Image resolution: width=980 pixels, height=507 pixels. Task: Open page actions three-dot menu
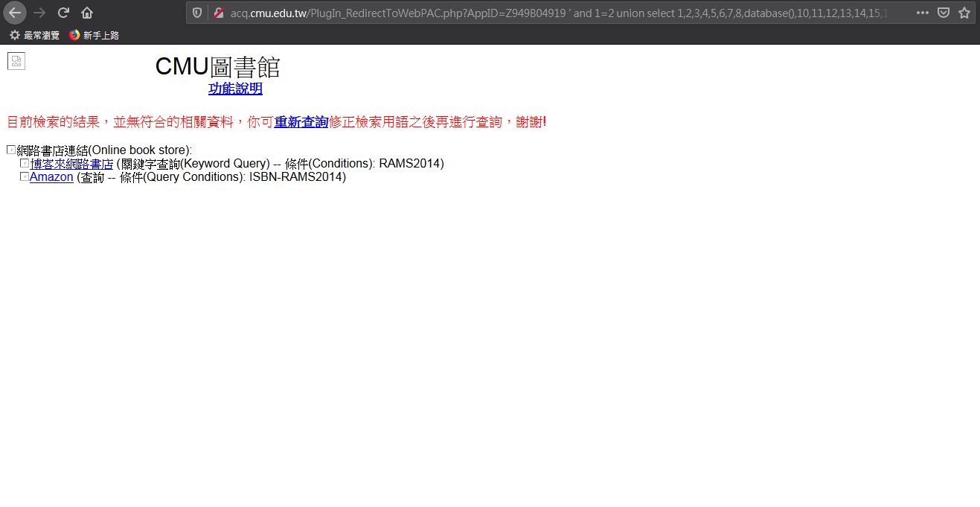coord(922,13)
